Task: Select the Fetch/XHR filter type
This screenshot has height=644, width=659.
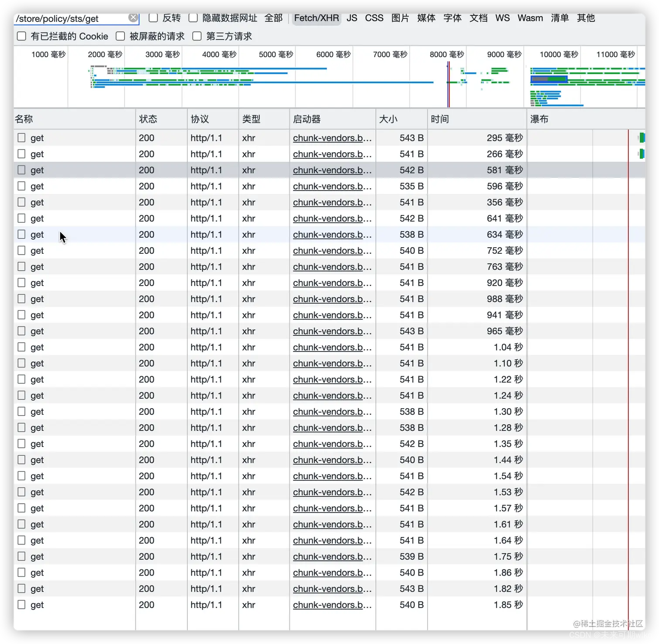Action: (316, 18)
